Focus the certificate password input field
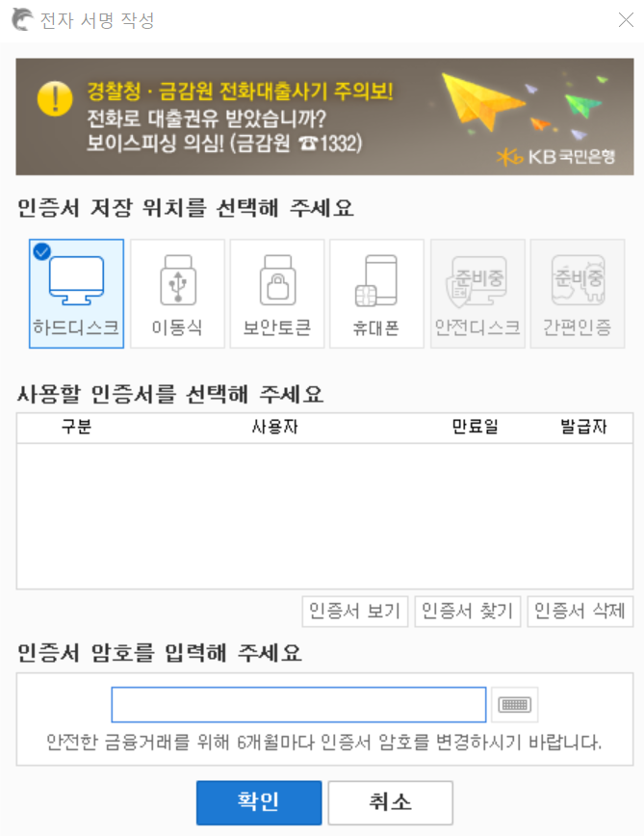Image resolution: width=644 pixels, height=836 pixels. [x=298, y=705]
